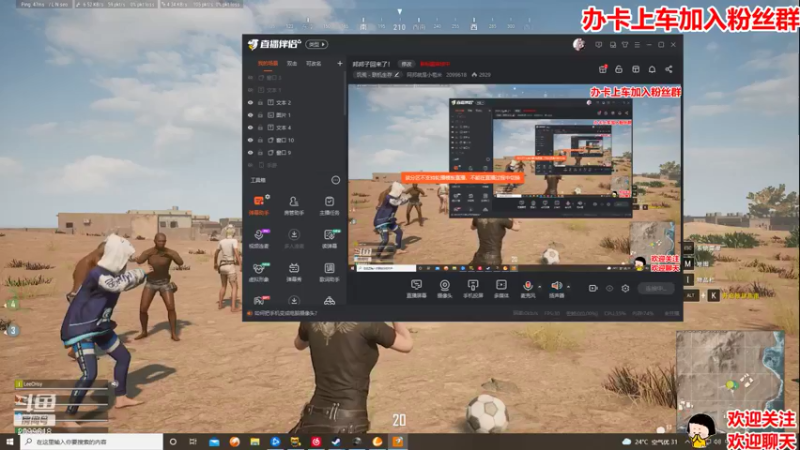Open the user avatar in title bar

click(x=579, y=44)
